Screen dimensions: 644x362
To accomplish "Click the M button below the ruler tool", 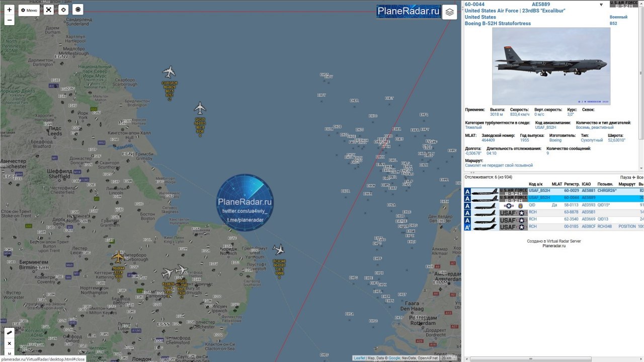I will tap(9, 353).
